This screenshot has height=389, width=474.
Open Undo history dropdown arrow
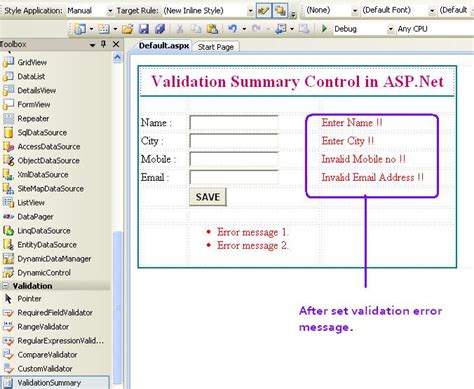pyautogui.click(x=244, y=29)
